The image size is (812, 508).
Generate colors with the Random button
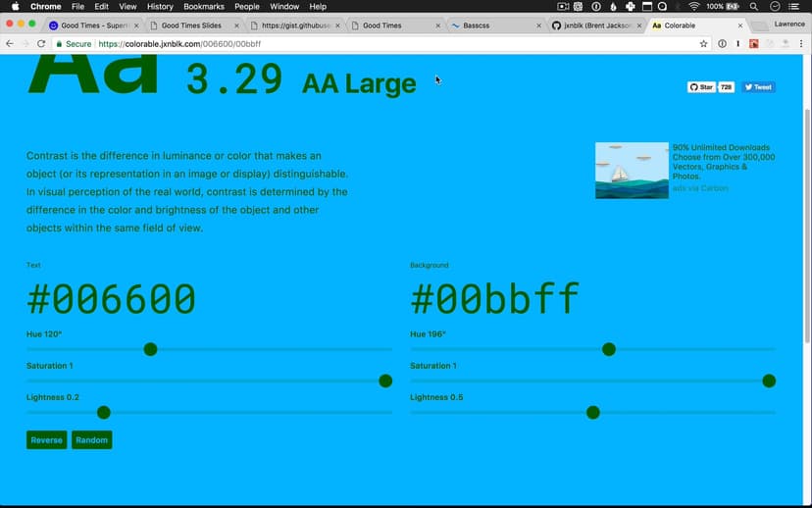tap(92, 440)
